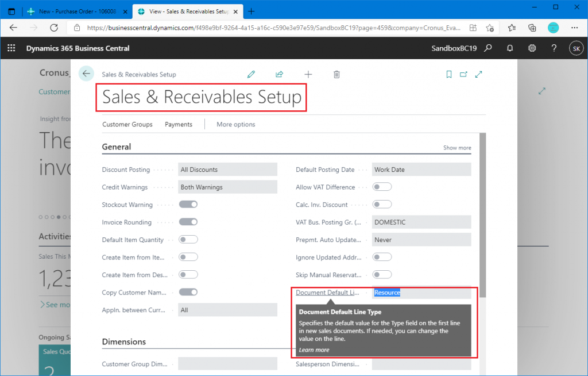The image size is (588, 376).
Task: Open the SK user account avatar
Action: click(x=577, y=48)
